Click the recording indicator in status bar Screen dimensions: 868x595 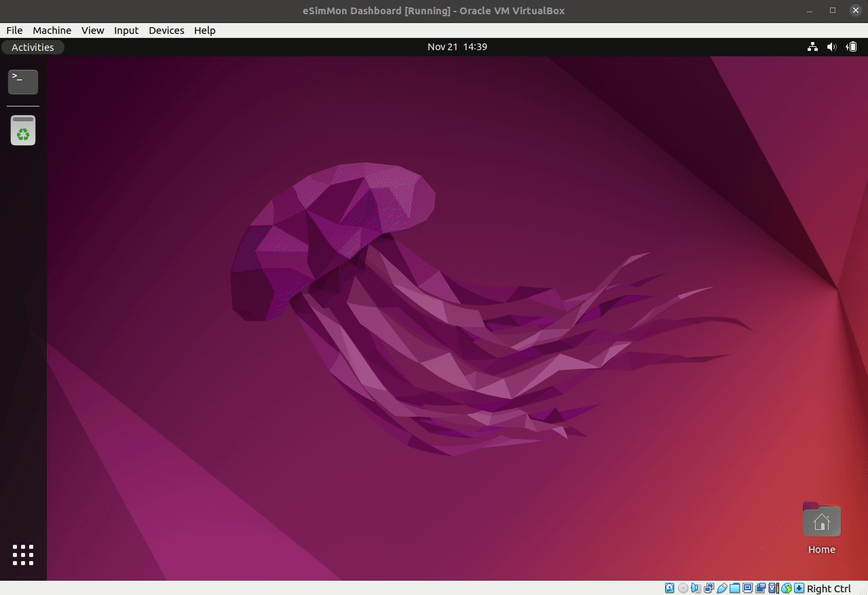(x=760, y=588)
